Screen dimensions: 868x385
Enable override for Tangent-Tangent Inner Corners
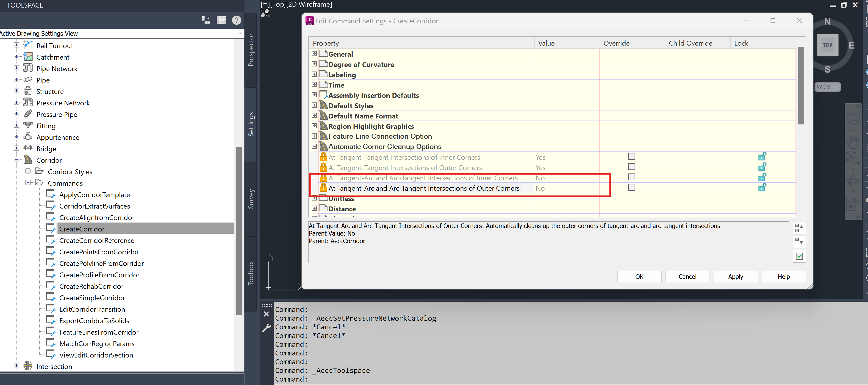[x=632, y=157]
